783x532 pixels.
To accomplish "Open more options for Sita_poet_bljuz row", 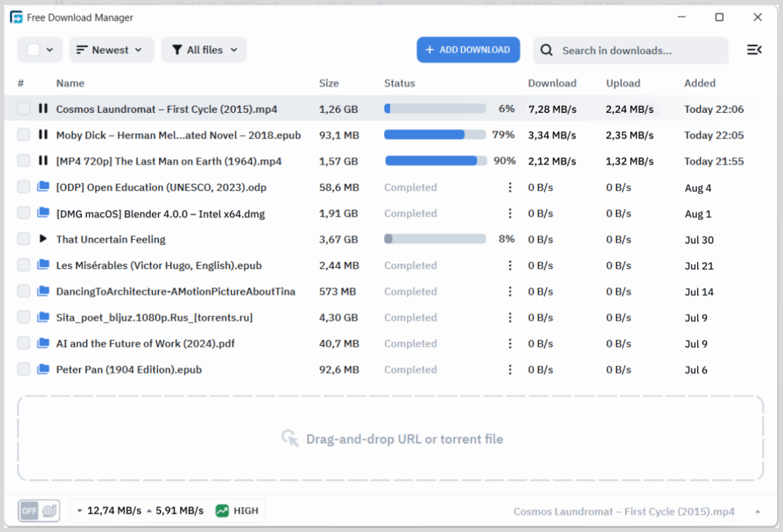I will click(x=510, y=317).
